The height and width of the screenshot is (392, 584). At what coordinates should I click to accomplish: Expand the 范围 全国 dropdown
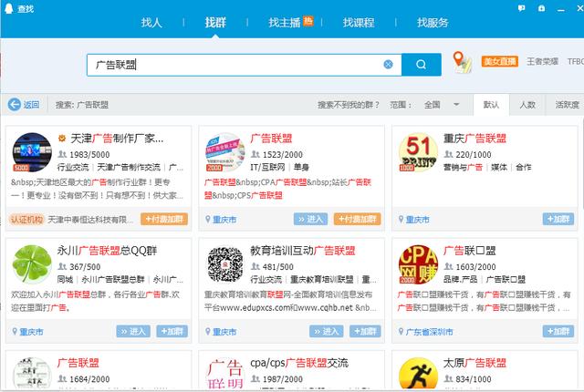[442, 105]
